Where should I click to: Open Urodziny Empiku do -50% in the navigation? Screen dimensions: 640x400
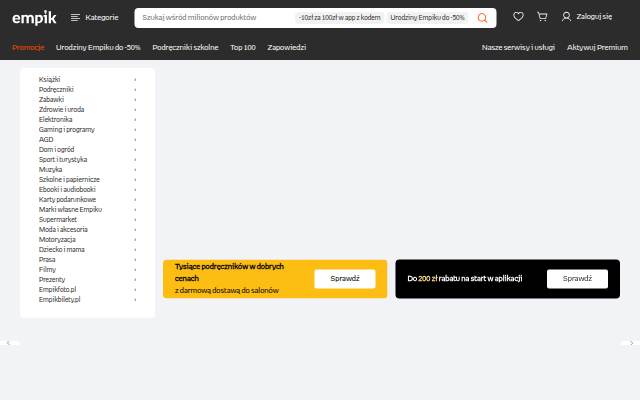point(98,47)
